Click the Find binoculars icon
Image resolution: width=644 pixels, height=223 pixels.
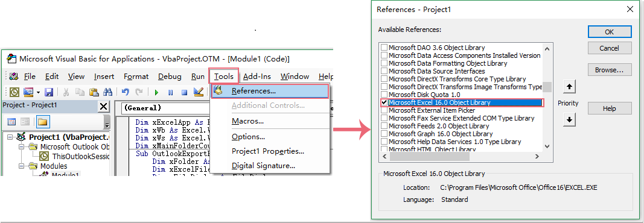click(107, 92)
